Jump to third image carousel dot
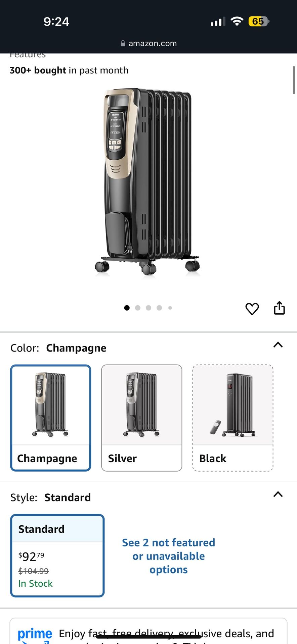 (148, 308)
